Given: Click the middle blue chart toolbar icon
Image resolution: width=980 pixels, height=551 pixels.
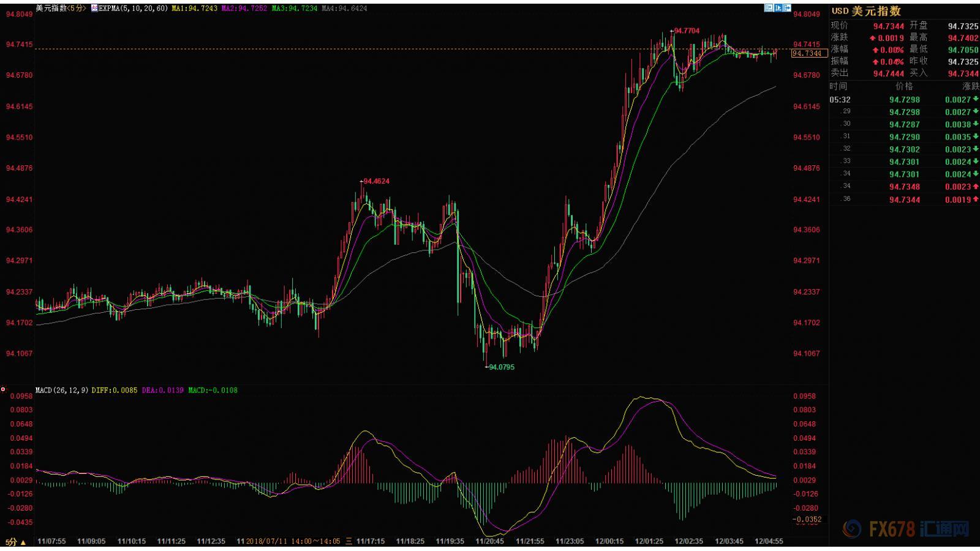Looking at the screenshot, I should (778, 8).
